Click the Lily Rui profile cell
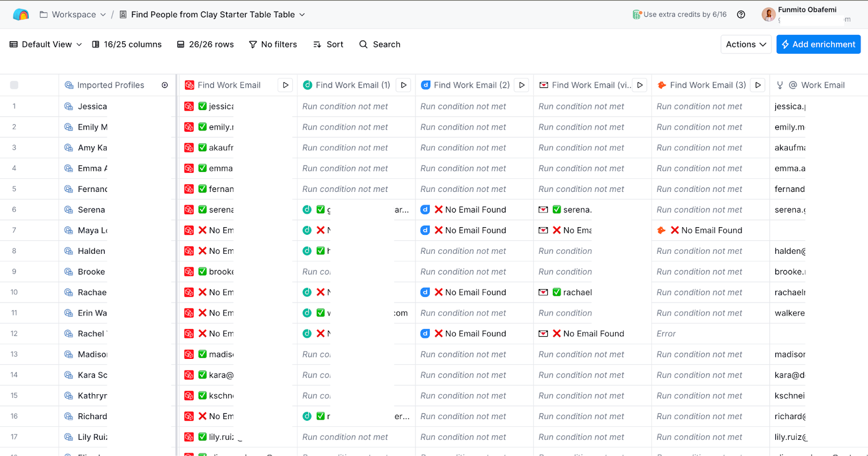 tap(117, 437)
